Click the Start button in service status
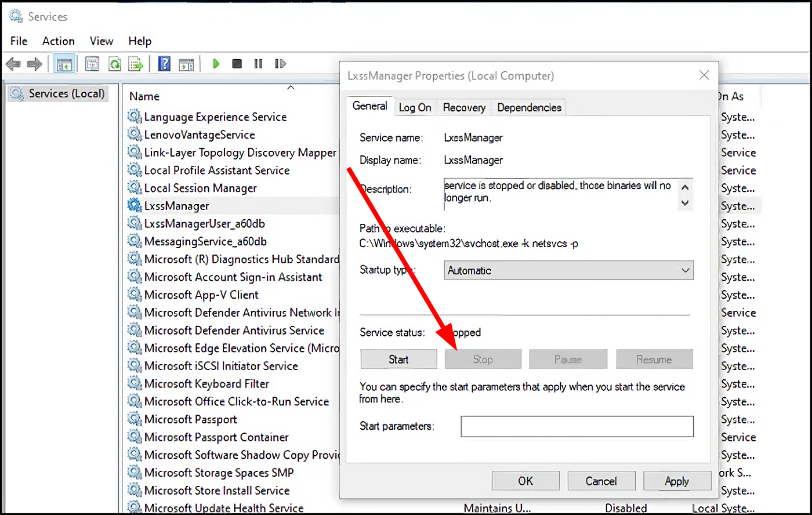Screen dimensions: 812x515 [398, 360]
